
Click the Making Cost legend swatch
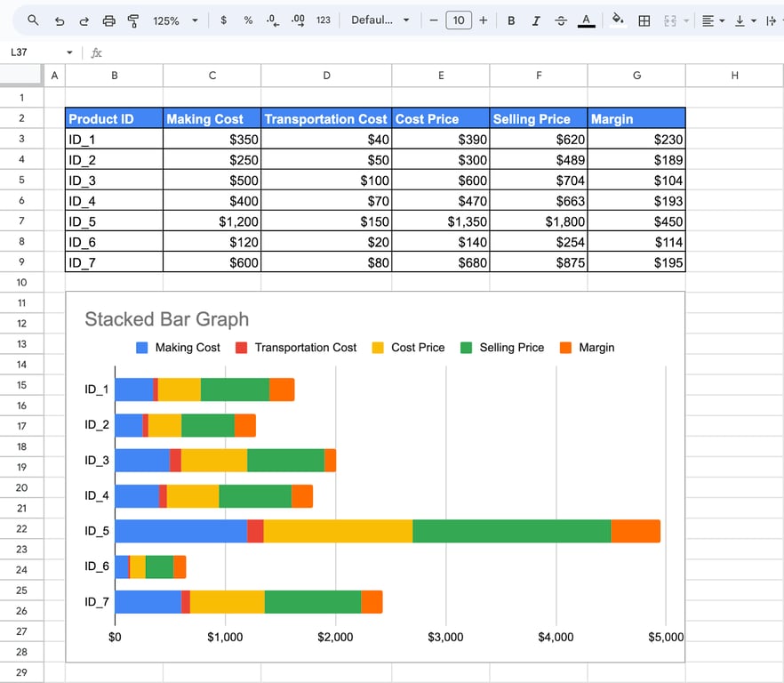click(x=141, y=348)
